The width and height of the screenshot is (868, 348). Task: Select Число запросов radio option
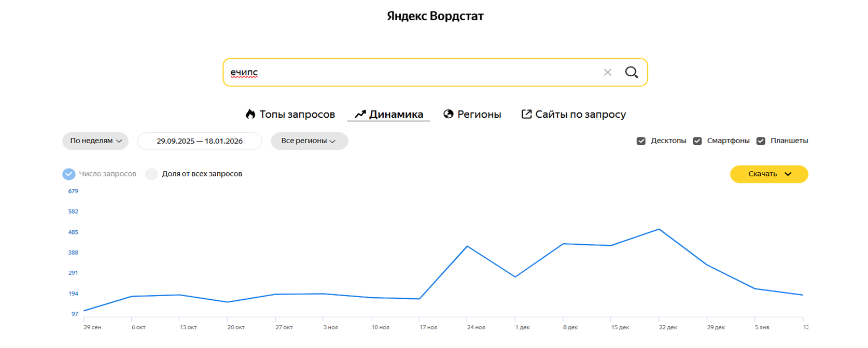(69, 174)
